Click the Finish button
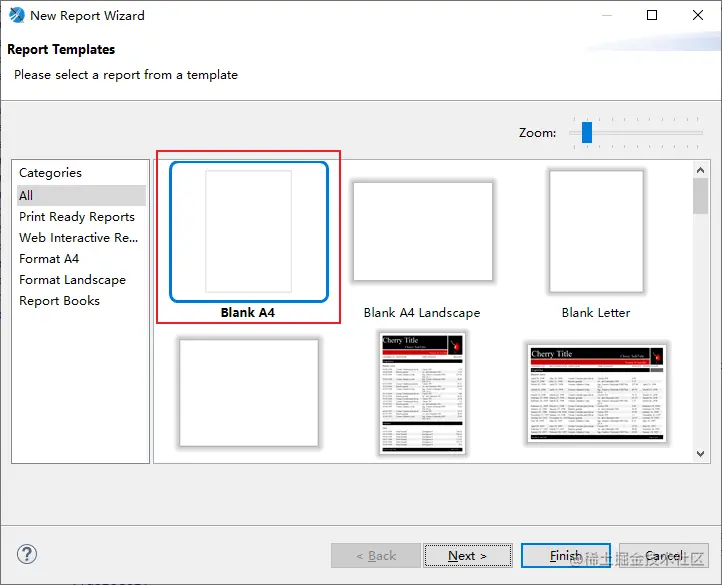Screen dimensions: 722x585 [565, 556]
